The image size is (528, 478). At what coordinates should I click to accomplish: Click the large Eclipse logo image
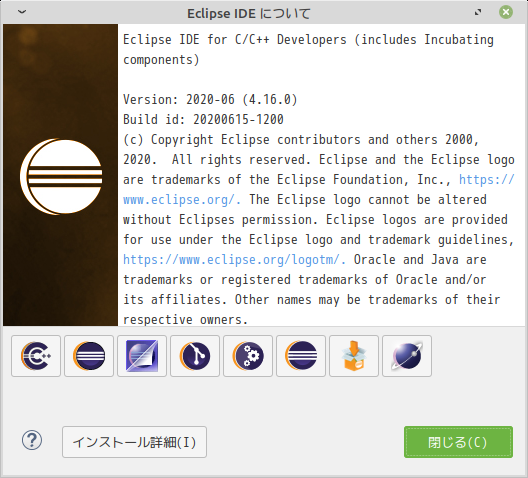coord(61,176)
